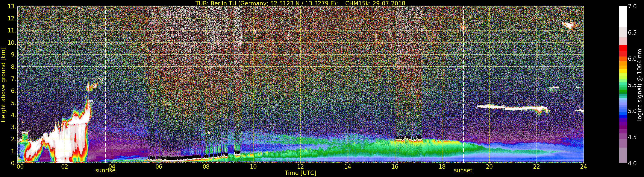This screenshot has height=177, width=644.
Task: Click the '8.' height axis tick label
Action: pyautogui.click(x=13, y=67)
